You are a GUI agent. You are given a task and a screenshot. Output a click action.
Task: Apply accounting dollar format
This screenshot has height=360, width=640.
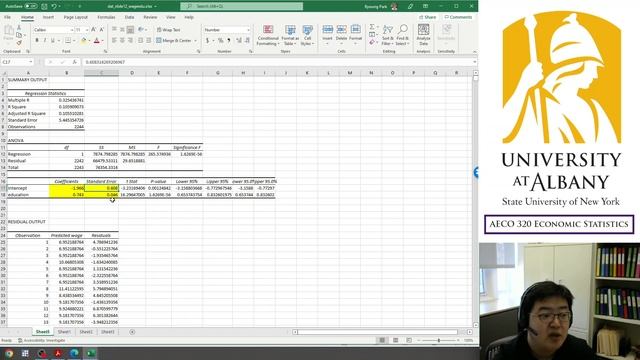point(207,40)
